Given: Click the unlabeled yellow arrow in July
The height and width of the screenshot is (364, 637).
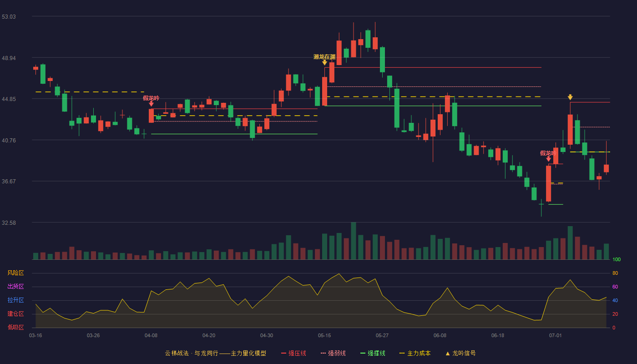Looking at the screenshot, I should click(570, 97).
